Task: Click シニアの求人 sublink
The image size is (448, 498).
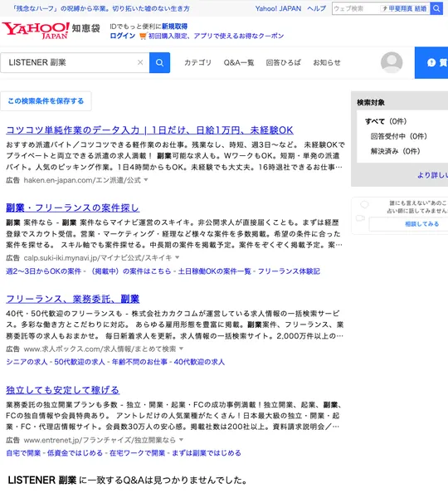Action: tap(27, 362)
